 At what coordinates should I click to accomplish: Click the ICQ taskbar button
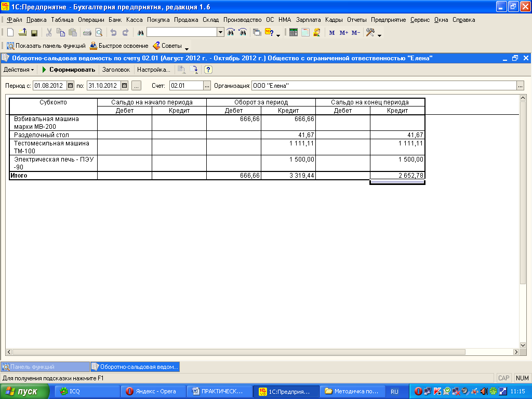pos(87,391)
